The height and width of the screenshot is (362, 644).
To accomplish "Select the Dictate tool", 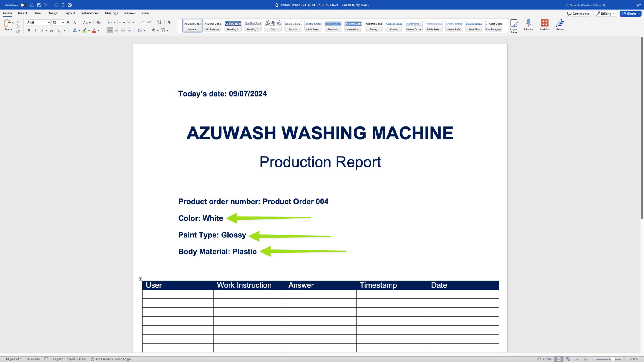I will [529, 25].
